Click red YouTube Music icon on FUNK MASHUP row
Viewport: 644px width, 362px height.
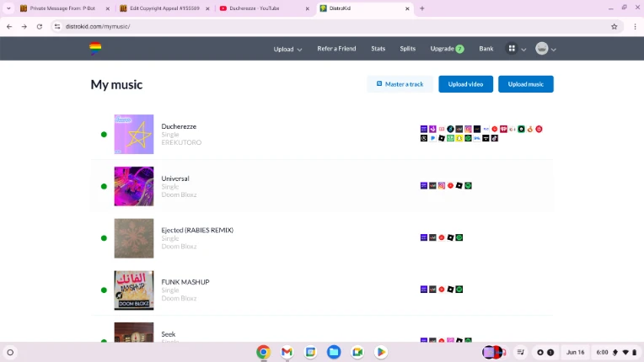coord(442,290)
